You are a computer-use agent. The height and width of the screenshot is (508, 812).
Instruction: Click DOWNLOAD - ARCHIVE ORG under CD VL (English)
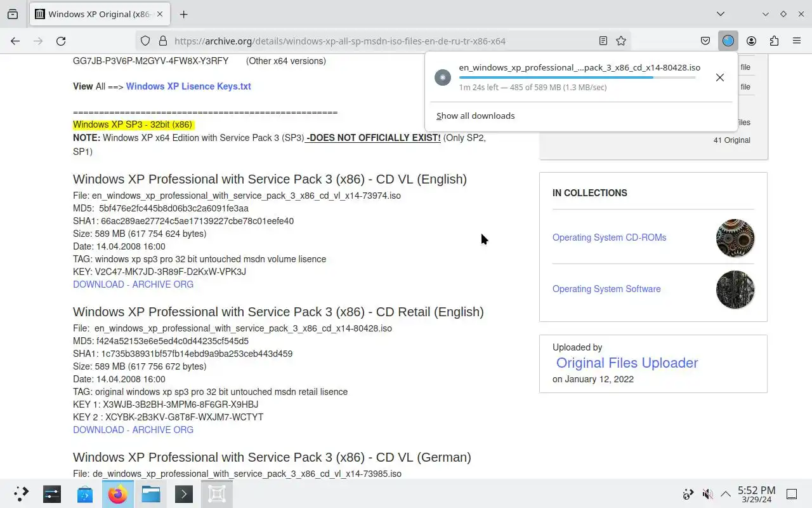tap(133, 284)
